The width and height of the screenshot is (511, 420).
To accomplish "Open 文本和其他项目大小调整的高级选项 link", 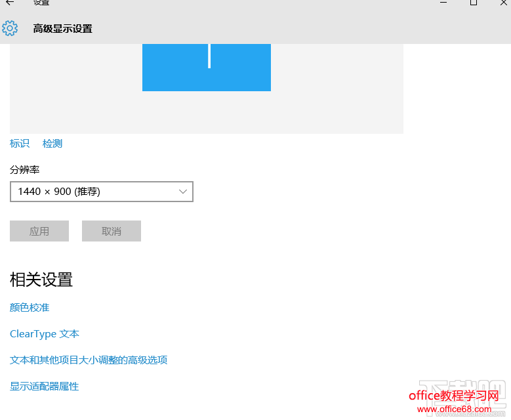I will [x=89, y=360].
